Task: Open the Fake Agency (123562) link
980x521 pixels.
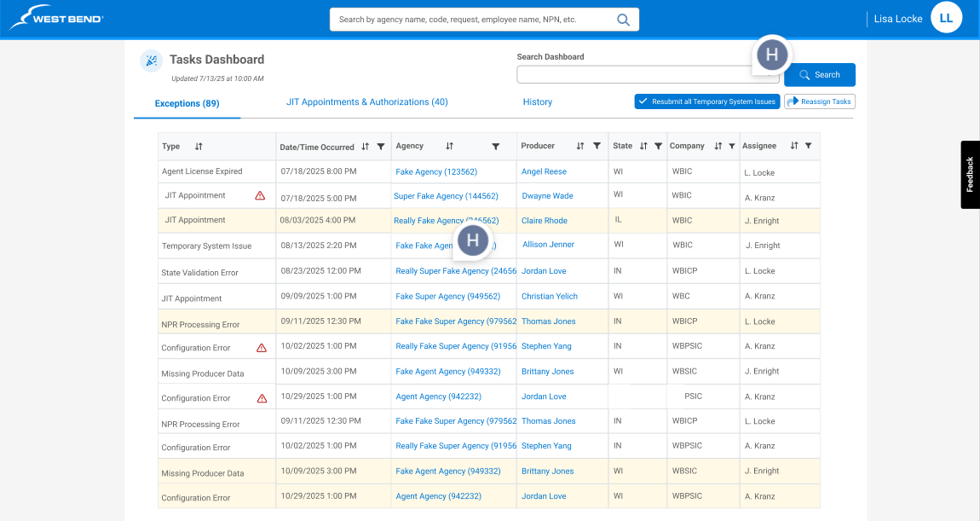Action: click(435, 171)
